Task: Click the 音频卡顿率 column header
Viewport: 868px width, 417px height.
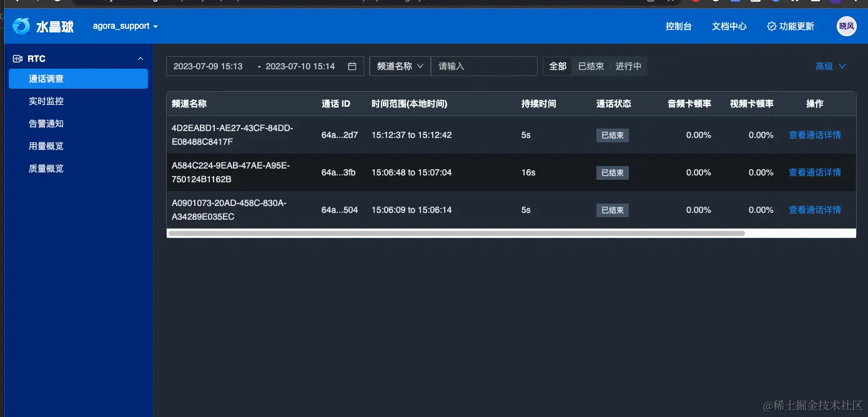Action: click(689, 104)
